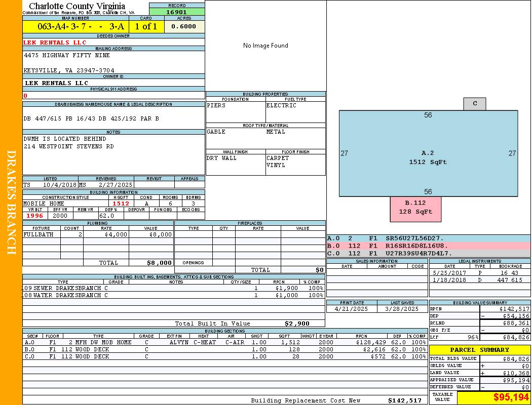Screen dimensions: 532x405
Task: Click the 'No Image Found' photo placeholder
Action: click(x=265, y=46)
